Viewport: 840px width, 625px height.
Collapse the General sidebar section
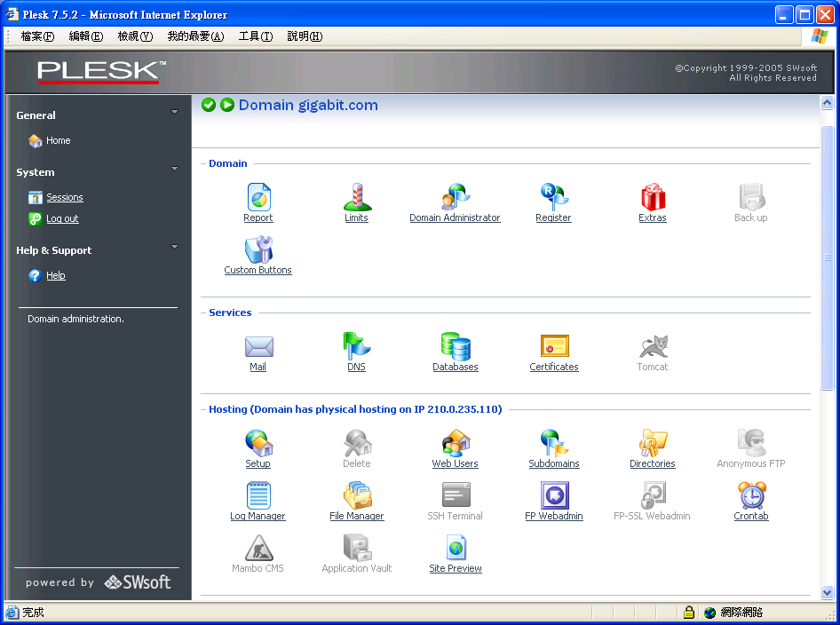(174, 113)
